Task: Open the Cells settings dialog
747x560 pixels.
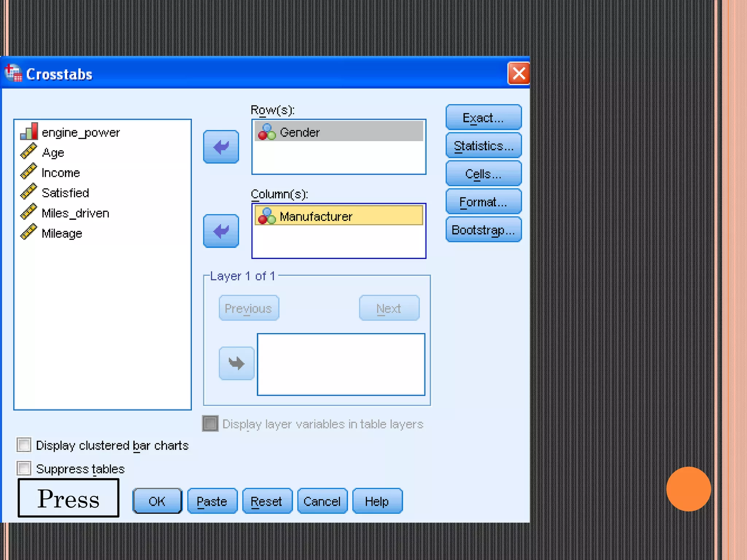Action: click(483, 174)
